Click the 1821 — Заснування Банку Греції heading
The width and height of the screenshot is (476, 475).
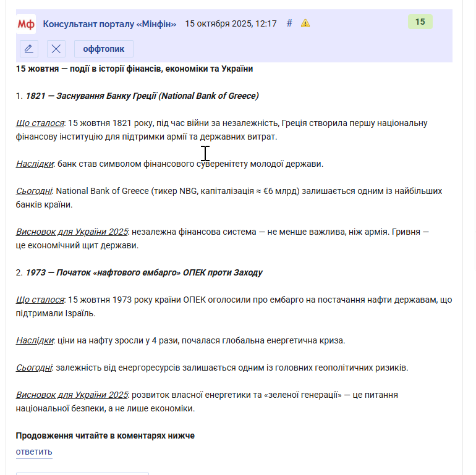(142, 96)
